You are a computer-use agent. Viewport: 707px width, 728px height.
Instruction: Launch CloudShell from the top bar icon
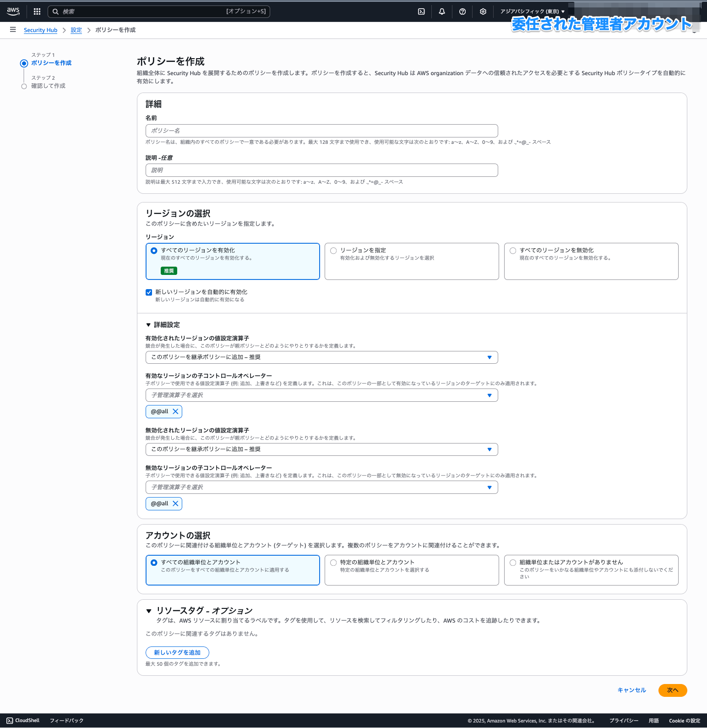(421, 11)
